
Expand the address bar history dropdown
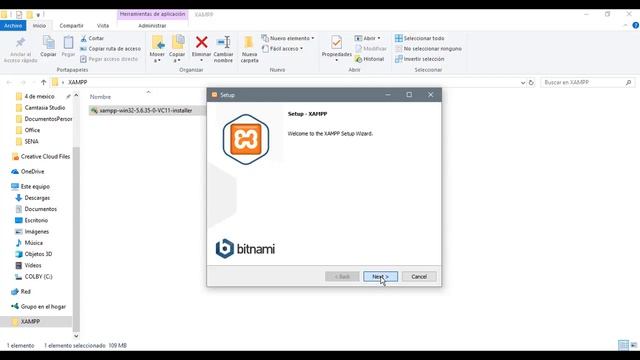(x=523, y=82)
